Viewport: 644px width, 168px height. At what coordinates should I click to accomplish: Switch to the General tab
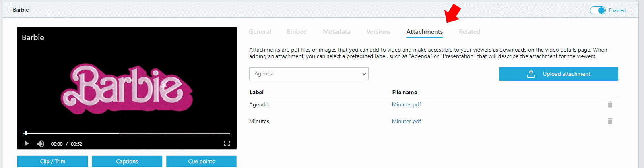pyautogui.click(x=260, y=32)
